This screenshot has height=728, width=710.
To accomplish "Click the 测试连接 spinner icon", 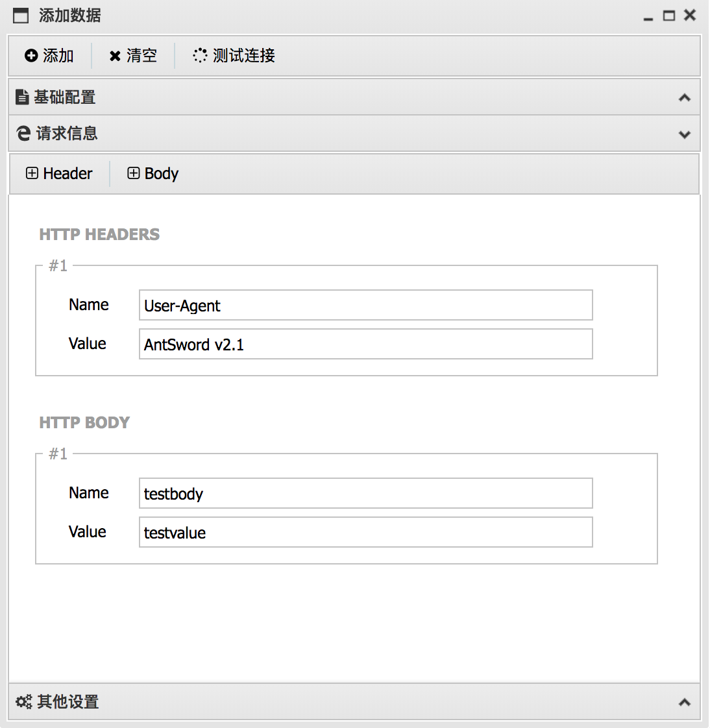I will 200,56.
